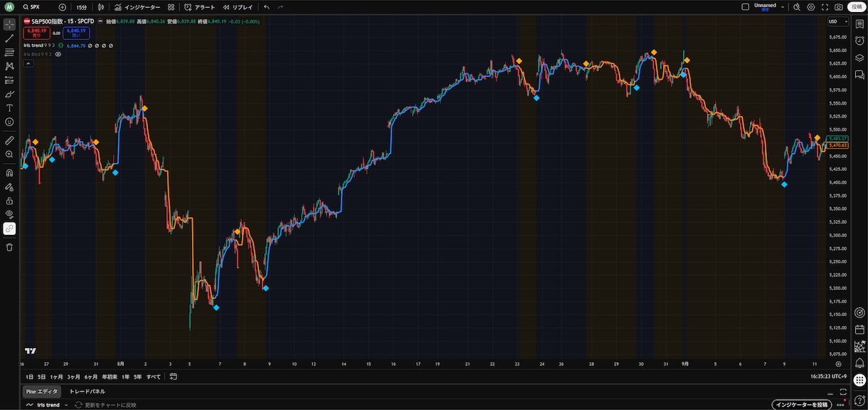
Task: Toggle the highlighted link-drawings chain icon
Action: click(x=9, y=228)
